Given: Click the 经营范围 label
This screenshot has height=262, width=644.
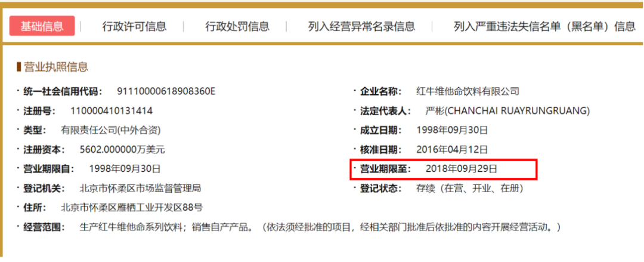Looking at the screenshot, I should (x=45, y=227).
